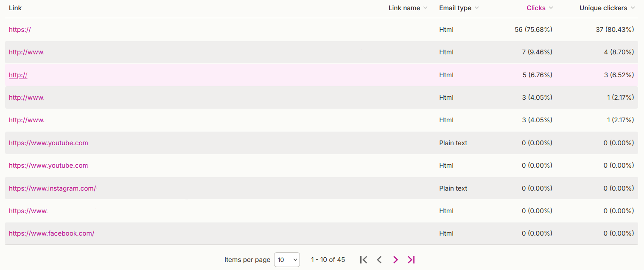This screenshot has height=270, width=644.
Task: Go to the next page of results
Action: tap(395, 260)
